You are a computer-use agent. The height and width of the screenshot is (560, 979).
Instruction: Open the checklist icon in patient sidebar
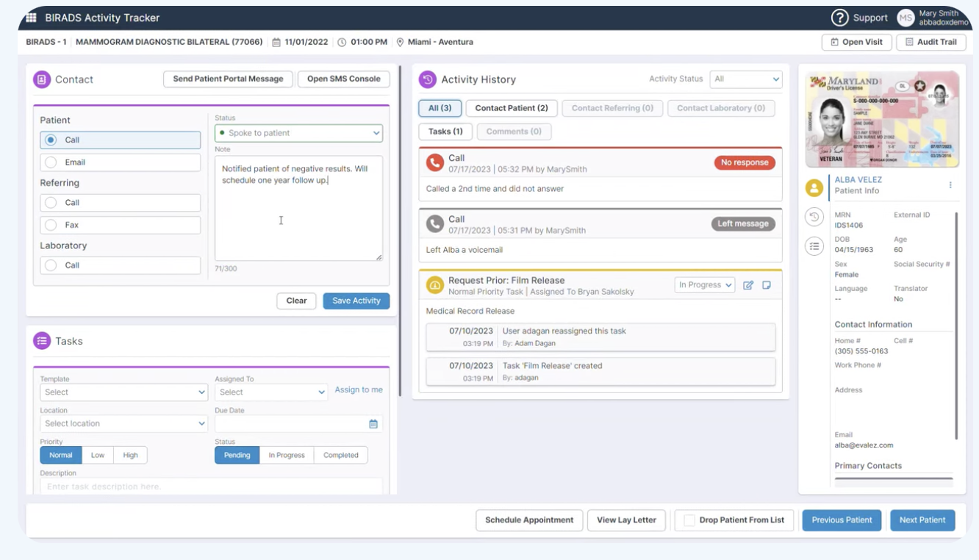coord(814,247)
